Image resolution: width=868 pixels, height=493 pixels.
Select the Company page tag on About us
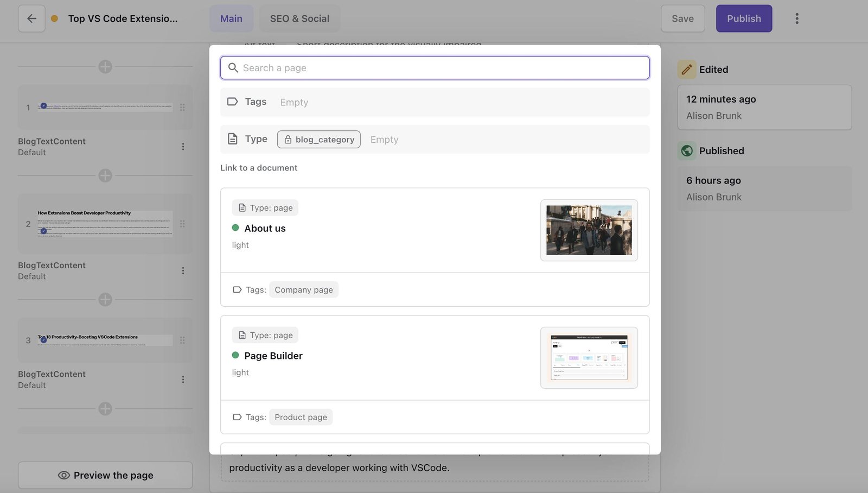click(303, 289)
